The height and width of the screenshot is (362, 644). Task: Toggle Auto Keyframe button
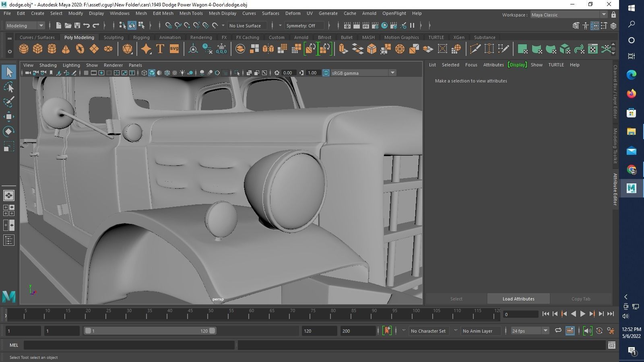[x=599, y=331]
